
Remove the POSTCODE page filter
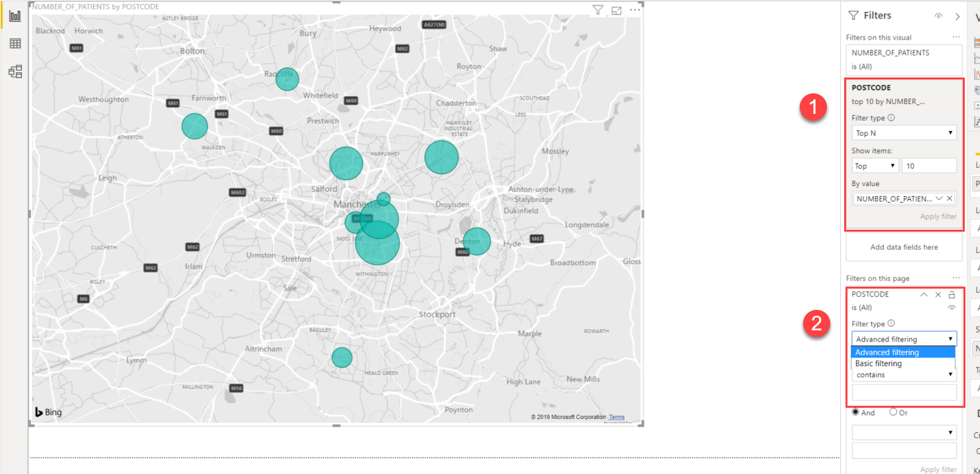[x=938, y=295]
